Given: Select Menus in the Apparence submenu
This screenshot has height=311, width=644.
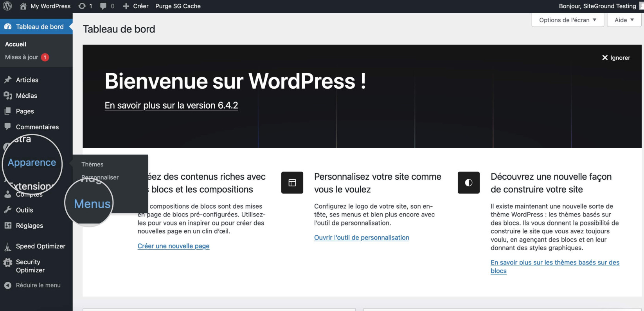Looking at the screenshot, I should tap(92, 204).
